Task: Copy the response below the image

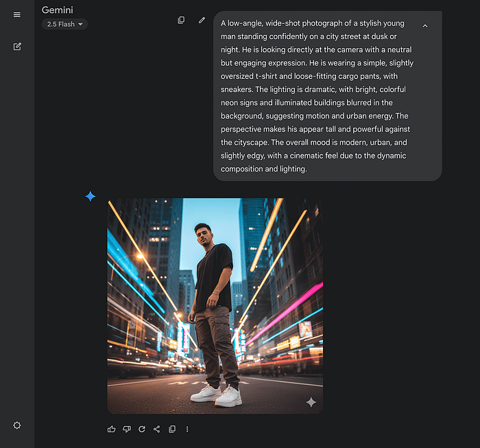Action: (x=172, y=429)
